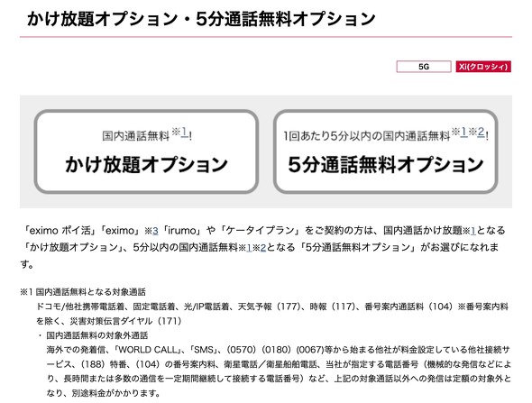Click the Xi(クロッシィ) red badge
The height and width of the screenshot is (403, 532).
pos(483,67)
